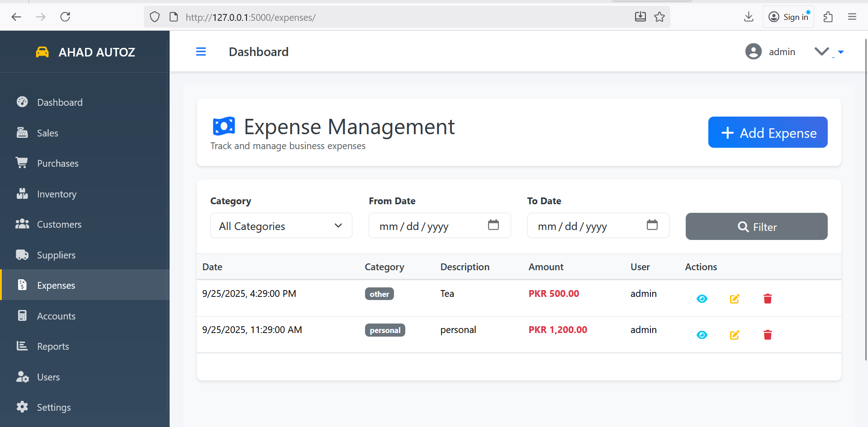Viewport: 868px width, 427px height.
Task: Expand the All Categories dropdown
Action: pos(281,226)
